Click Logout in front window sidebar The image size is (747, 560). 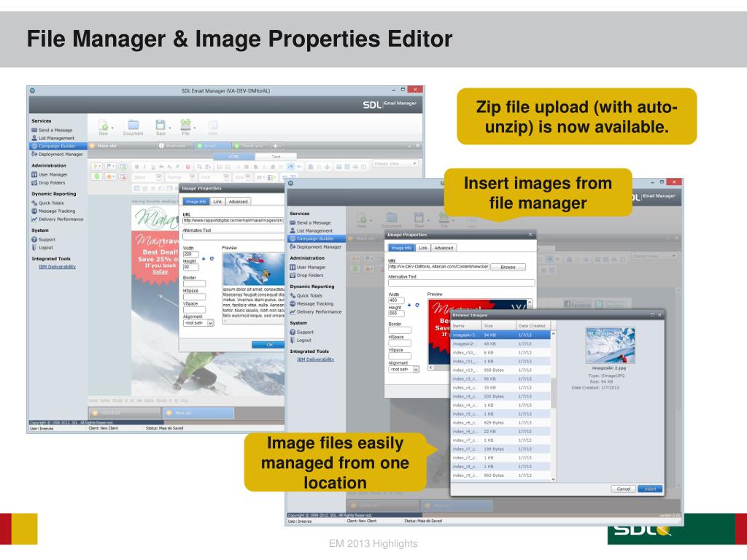point(301,341)
